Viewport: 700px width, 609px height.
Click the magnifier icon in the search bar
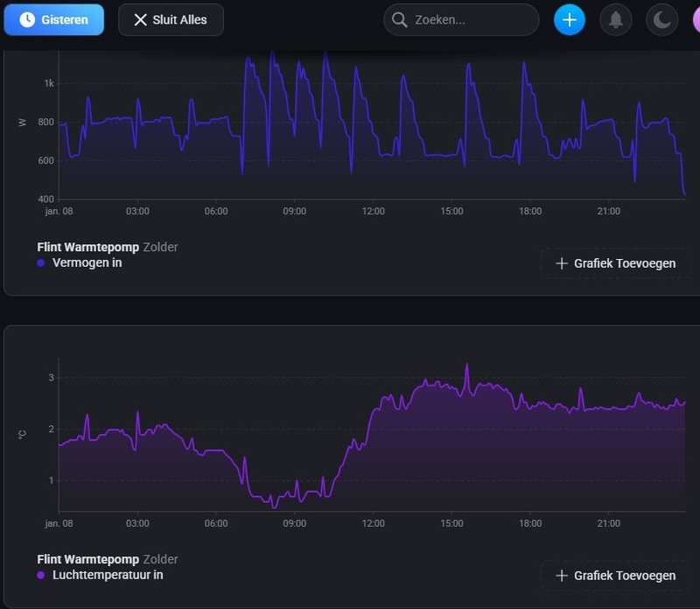[x=400, y=19]
